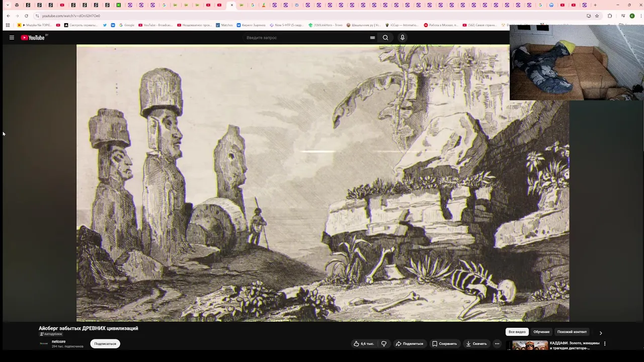Click the video player frame to pause

tap(323, 183)
